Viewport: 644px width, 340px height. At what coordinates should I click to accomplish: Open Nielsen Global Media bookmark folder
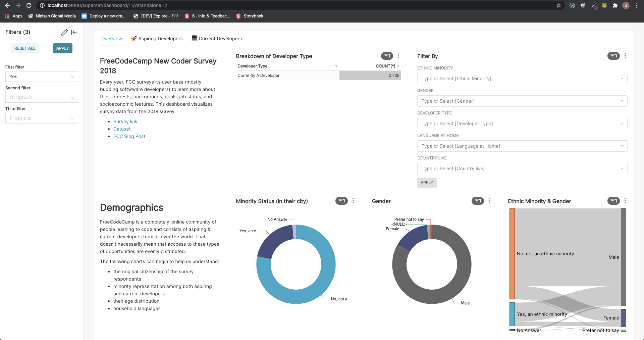pyautogui.click(x=52, y=16)
